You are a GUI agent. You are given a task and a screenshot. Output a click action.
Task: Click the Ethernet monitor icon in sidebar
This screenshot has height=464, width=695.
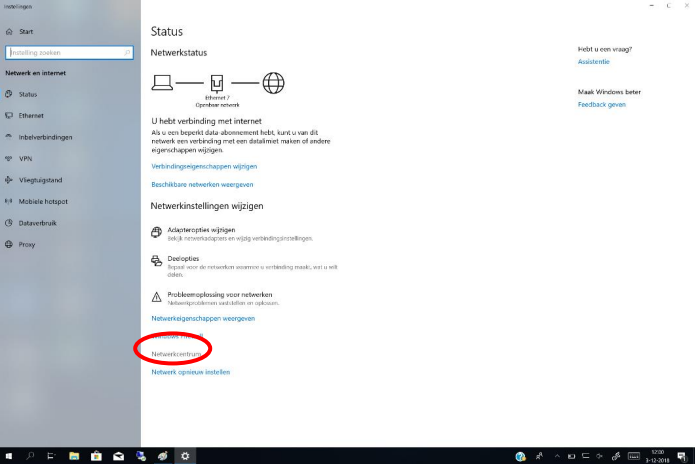point(8,116)
